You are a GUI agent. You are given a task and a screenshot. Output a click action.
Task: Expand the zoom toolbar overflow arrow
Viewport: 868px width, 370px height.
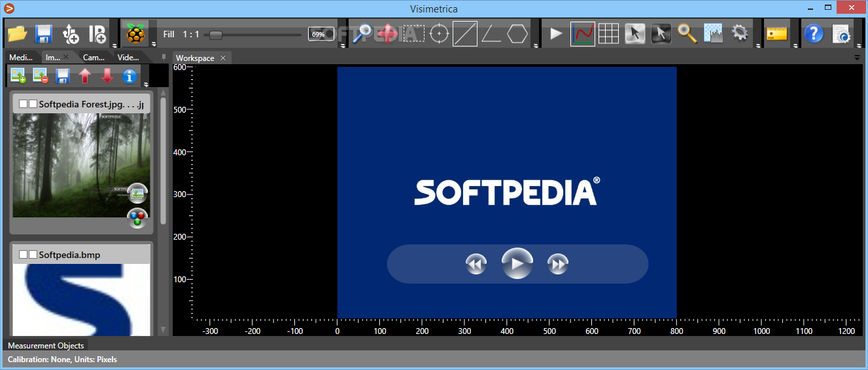[342, 45]
